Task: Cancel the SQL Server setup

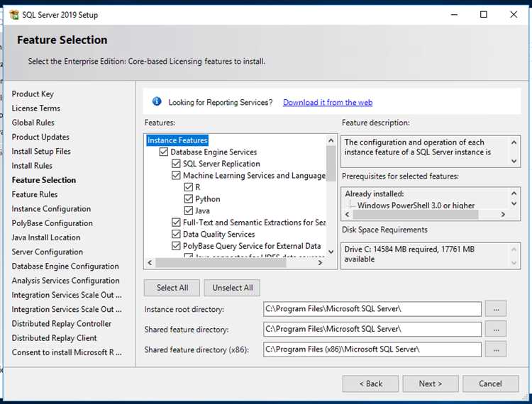Action: 491,383
